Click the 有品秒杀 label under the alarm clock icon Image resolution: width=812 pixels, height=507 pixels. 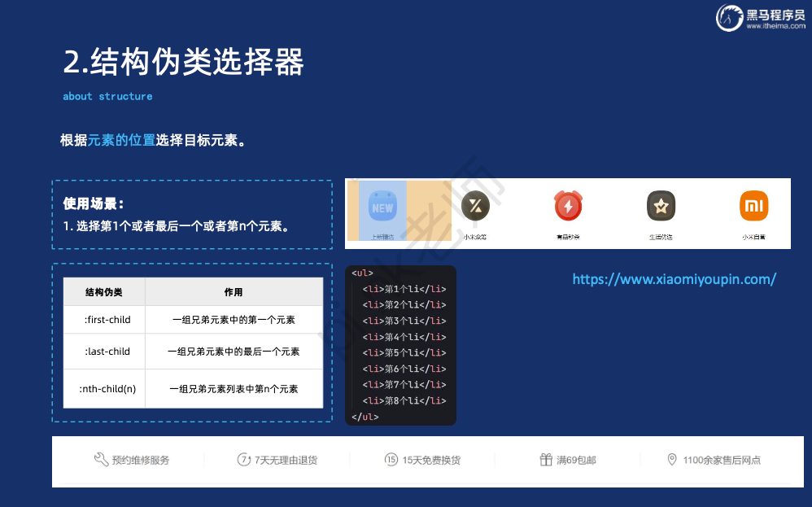(x=568, y=237)
